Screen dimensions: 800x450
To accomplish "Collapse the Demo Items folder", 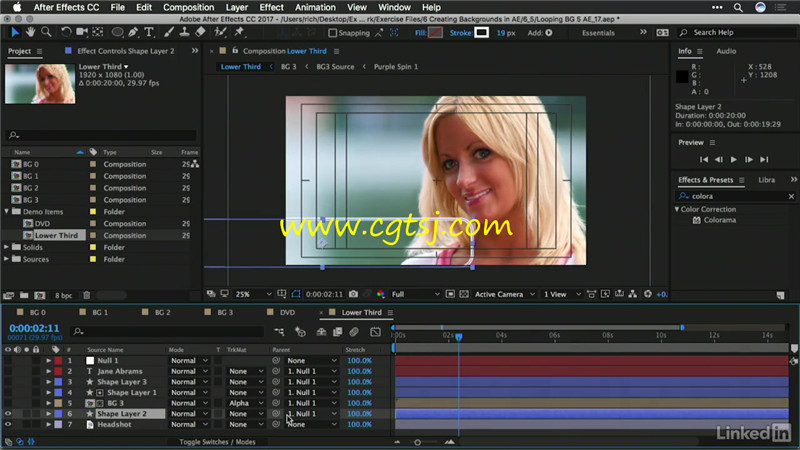I will [7, 212].
